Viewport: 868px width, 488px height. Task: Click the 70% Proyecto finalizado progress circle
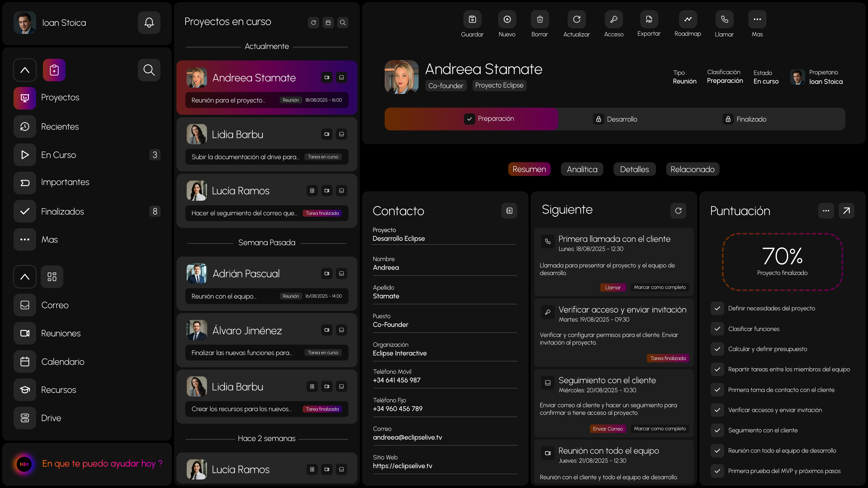coord(782,262)
